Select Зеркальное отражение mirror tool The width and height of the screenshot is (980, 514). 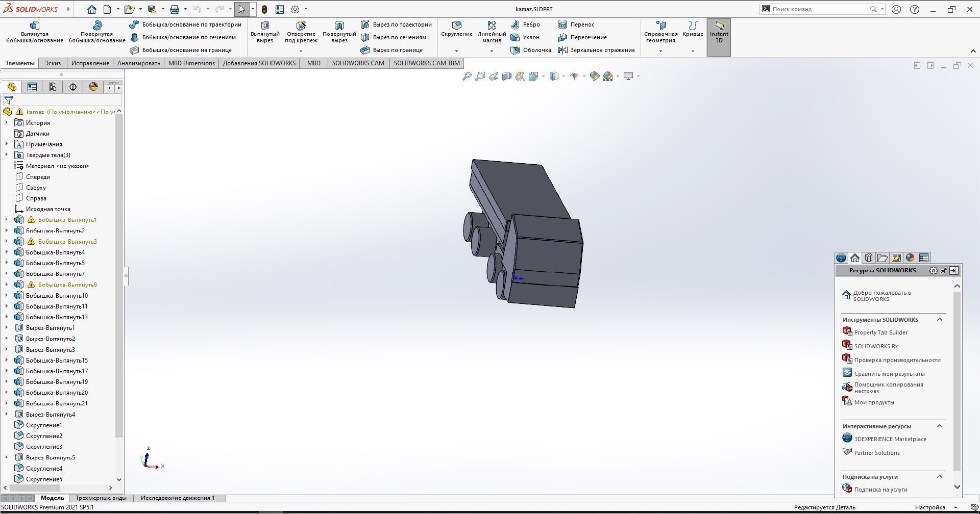[596, 50]
